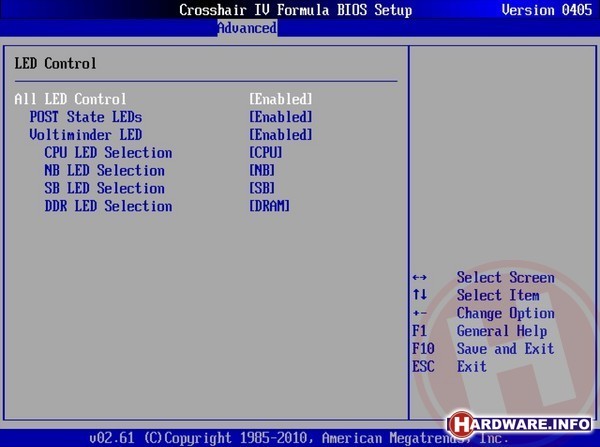Click the Exit help text

point(472,367)
